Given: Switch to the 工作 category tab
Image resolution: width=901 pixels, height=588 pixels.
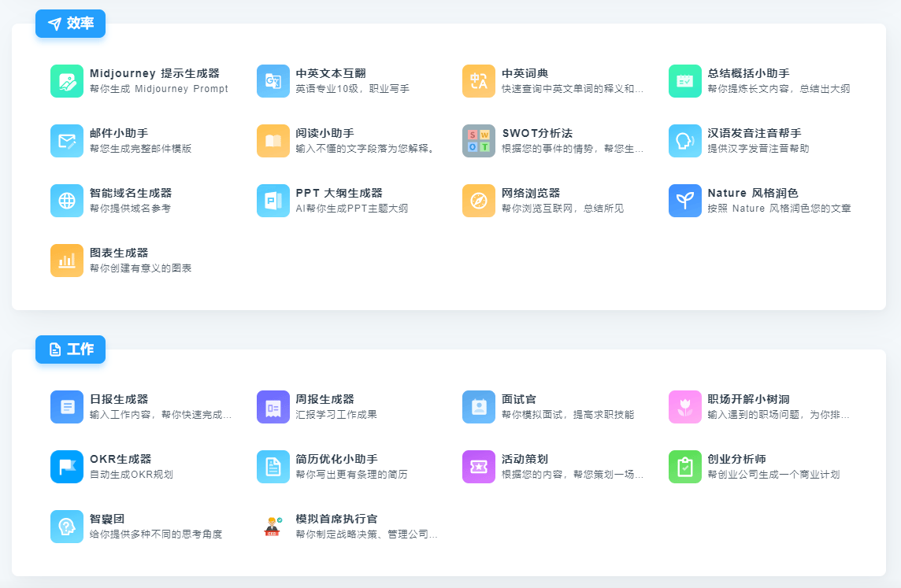Looking at the screenshot, I should click(x=70, y=349).
